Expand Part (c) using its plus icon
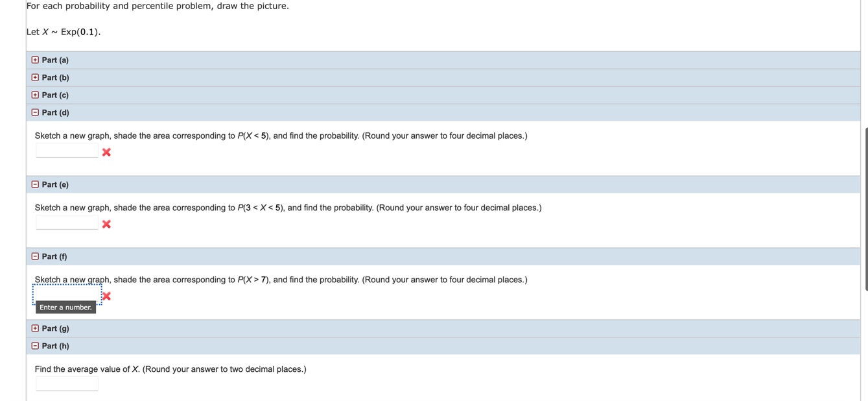Viewport: 868px width, 401px height. (x=34, y=95)
